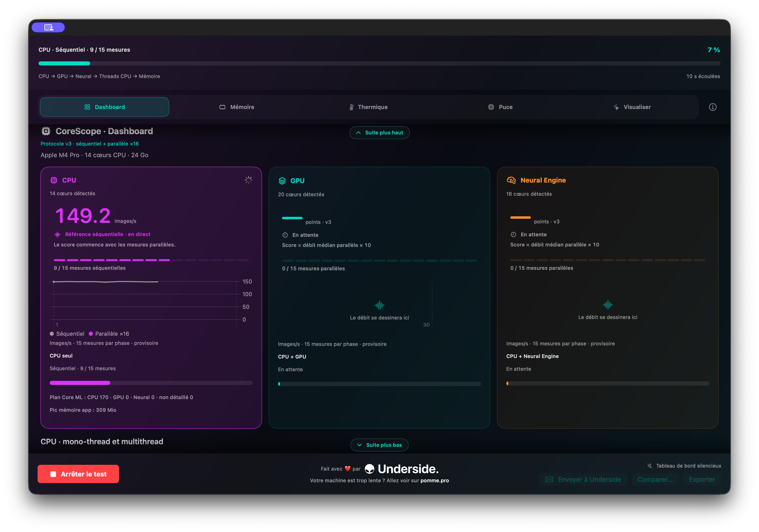The width and height of the screenshot is (759, 532).
Task: Open the info circle icon beside tabs
Action: click(x=712, y=107)
